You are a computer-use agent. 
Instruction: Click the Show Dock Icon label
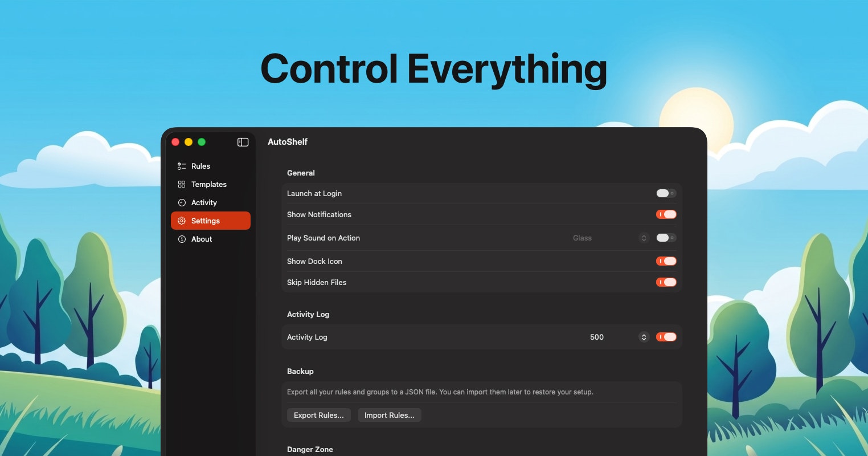314,261
